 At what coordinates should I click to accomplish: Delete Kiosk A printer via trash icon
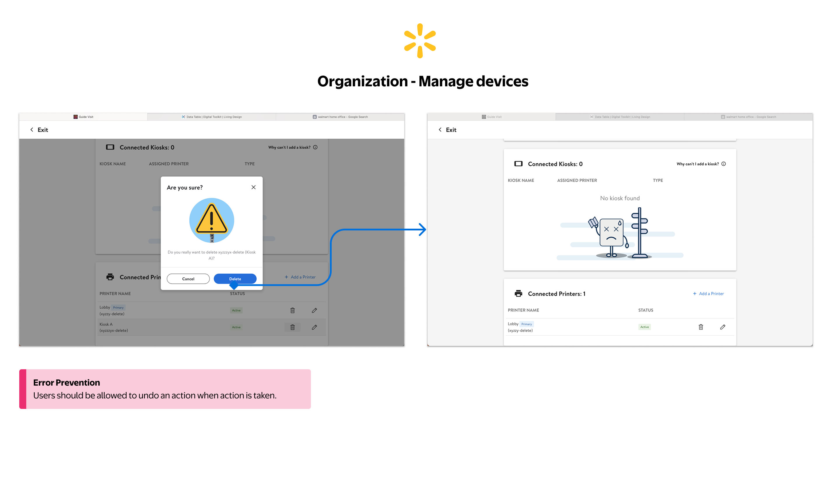(292, 327)
